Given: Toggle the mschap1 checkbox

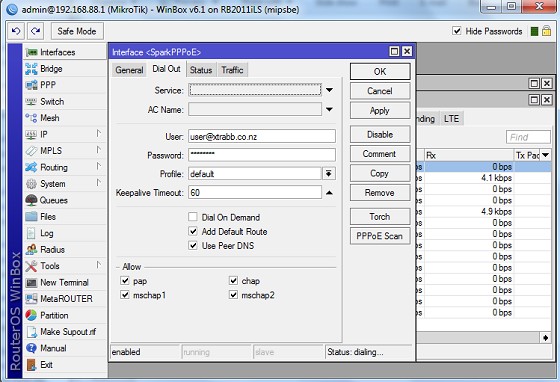Looking at the screenshot, I should pyautogui.click(x=125, y=295).
